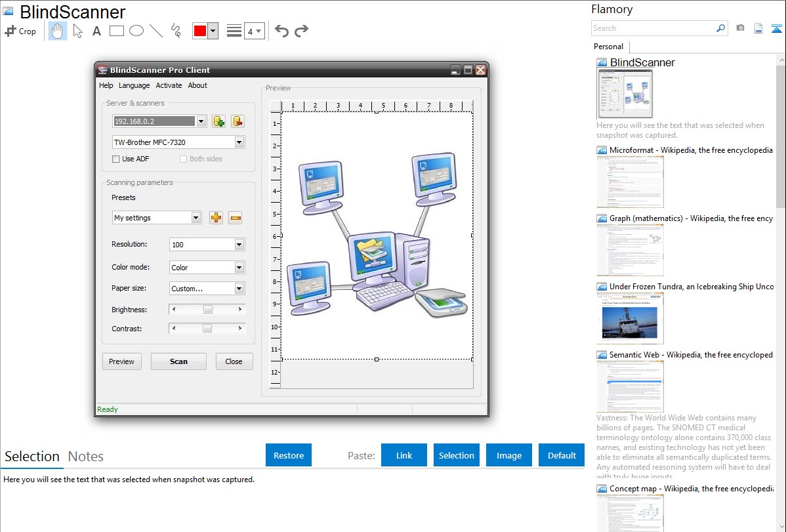Open the line width 4 dropdown
Screen dimensions: 786x532
254,31
